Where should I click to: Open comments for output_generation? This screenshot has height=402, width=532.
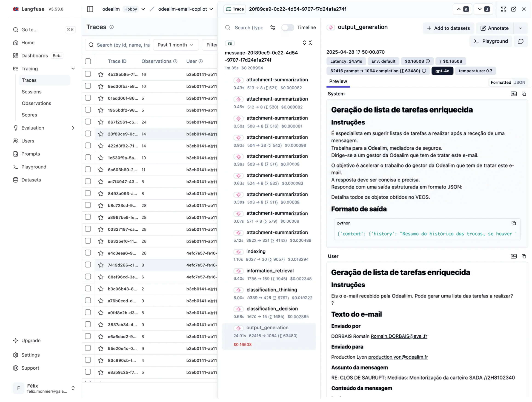(x=521, y=41)
